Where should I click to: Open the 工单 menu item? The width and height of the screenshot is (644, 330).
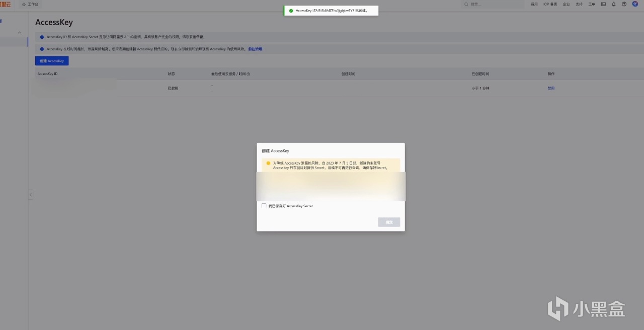coord(592,4)
